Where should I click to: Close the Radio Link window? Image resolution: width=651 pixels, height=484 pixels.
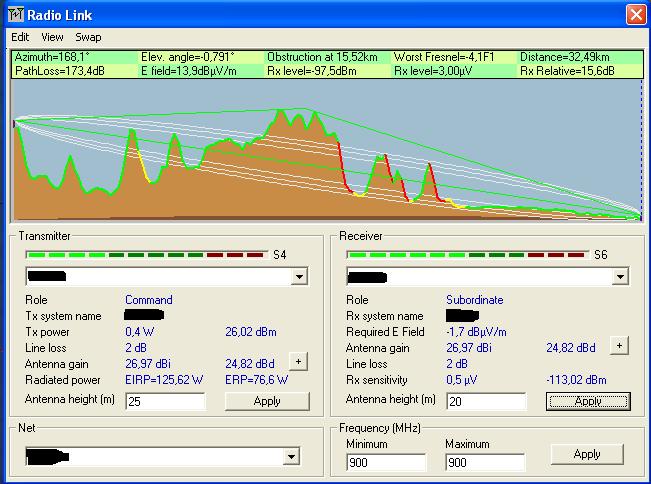[x=634, y=14]
